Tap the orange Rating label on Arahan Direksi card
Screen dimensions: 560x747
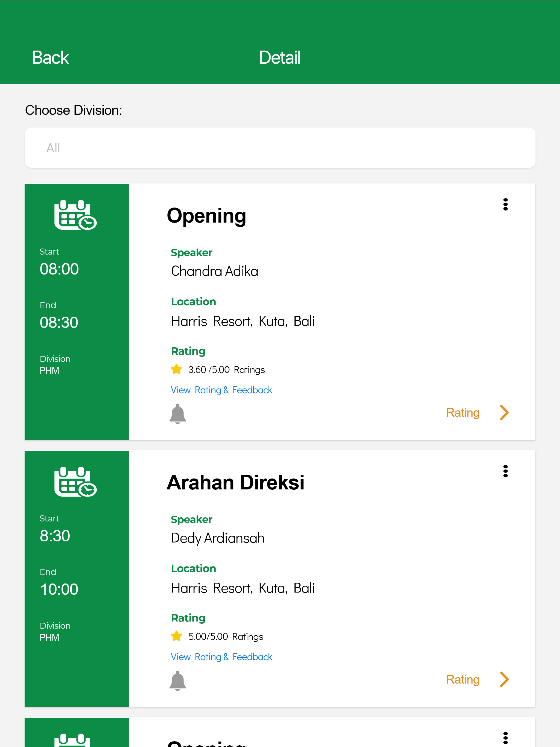pyautogui.click(x=462, y=679)
